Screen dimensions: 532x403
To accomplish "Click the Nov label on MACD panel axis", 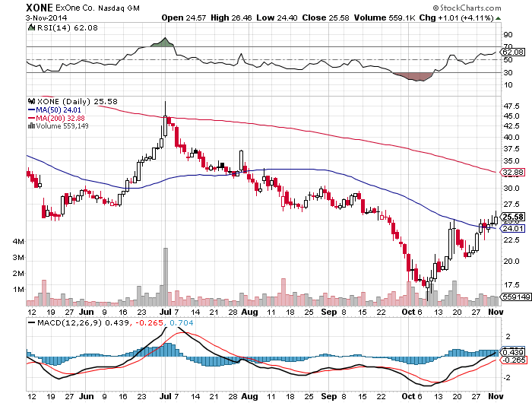I will coord(496,396).
